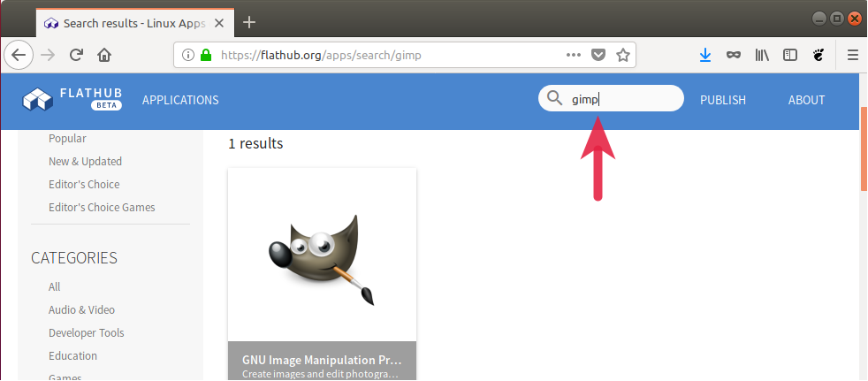Open page actions three-dot menu
Viewport: 868px width, 381px height.
click(574, 56)
